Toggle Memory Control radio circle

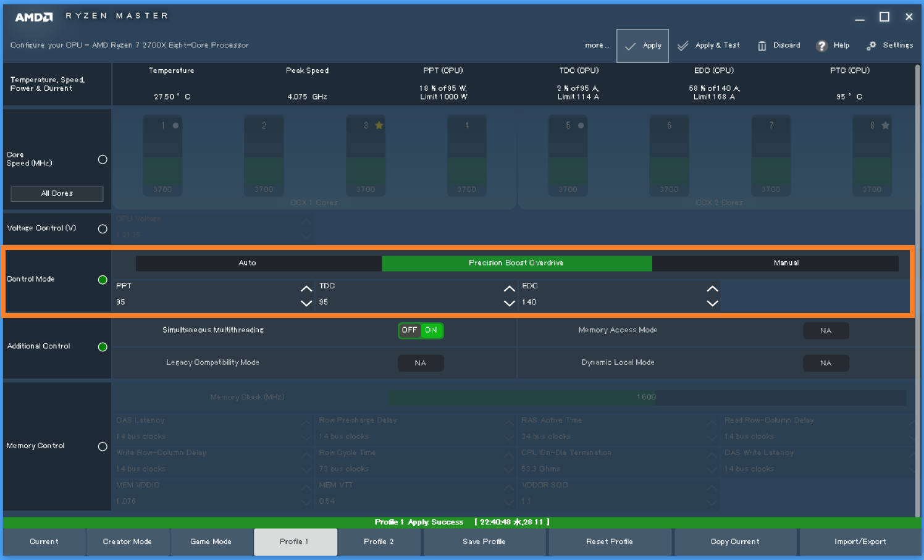(103, 446)
